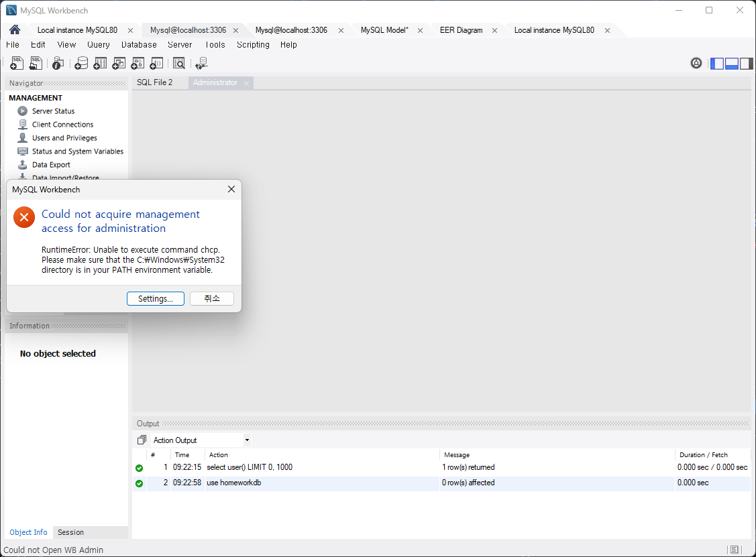Open the Query menu
The width and height of the screenshot is (756, 557).
click(x=99, y=45)
